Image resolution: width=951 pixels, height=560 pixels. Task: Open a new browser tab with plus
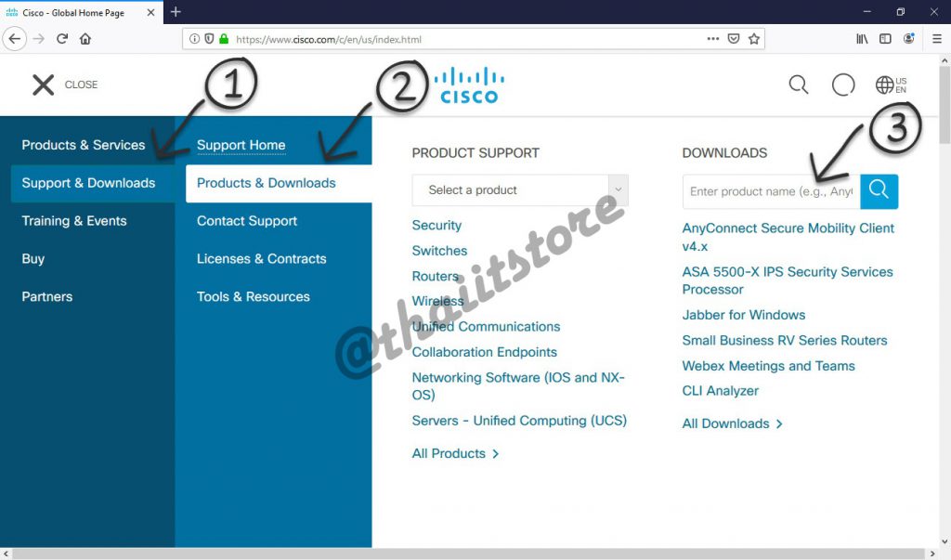[176, 11]
